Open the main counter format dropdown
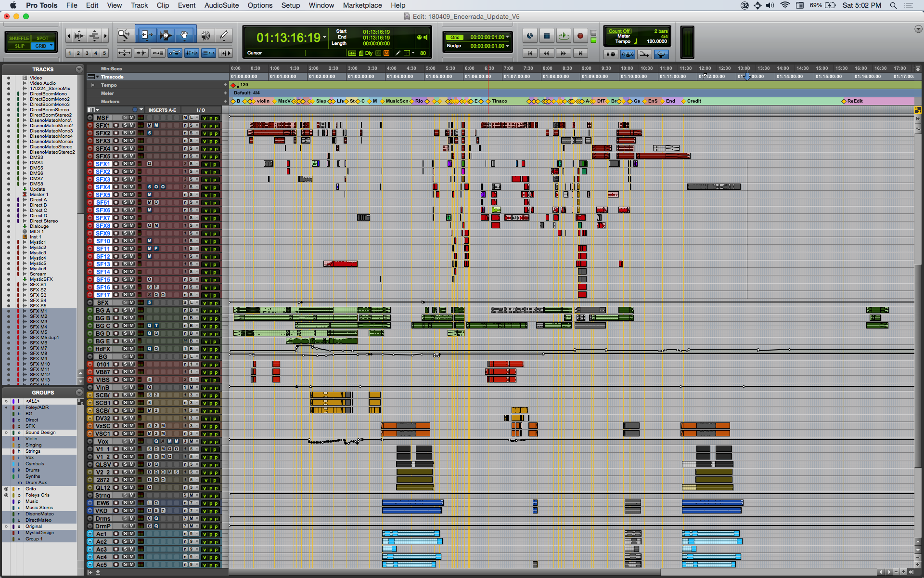The height and width of the screenshot is (578, 924). [325, 38]
